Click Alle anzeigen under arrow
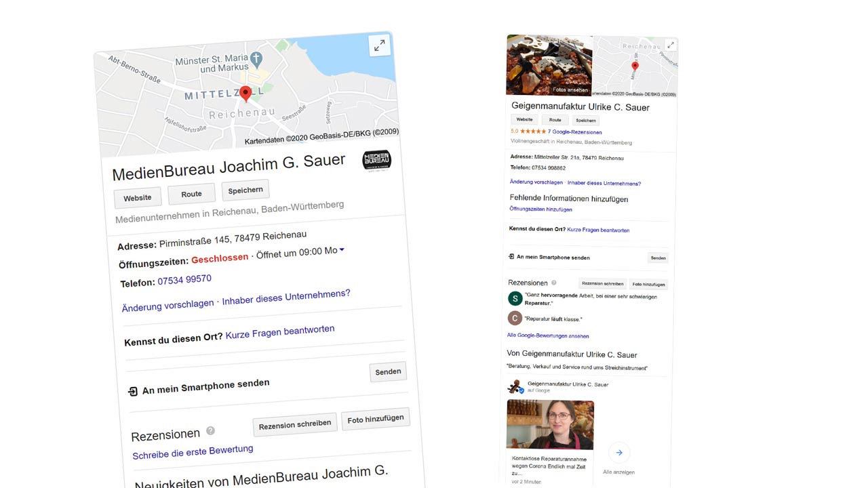Screen dimensions: 868x488 click(618, 472)
